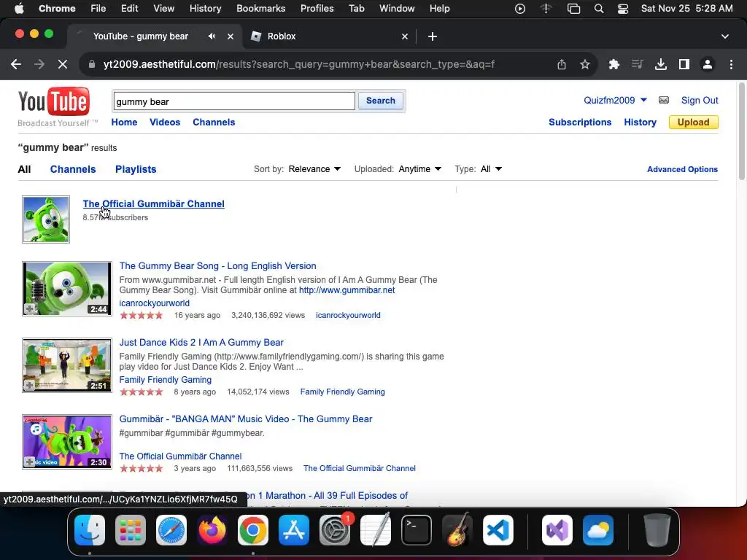Open Launchpad in the dock

(x=131, y=530)
